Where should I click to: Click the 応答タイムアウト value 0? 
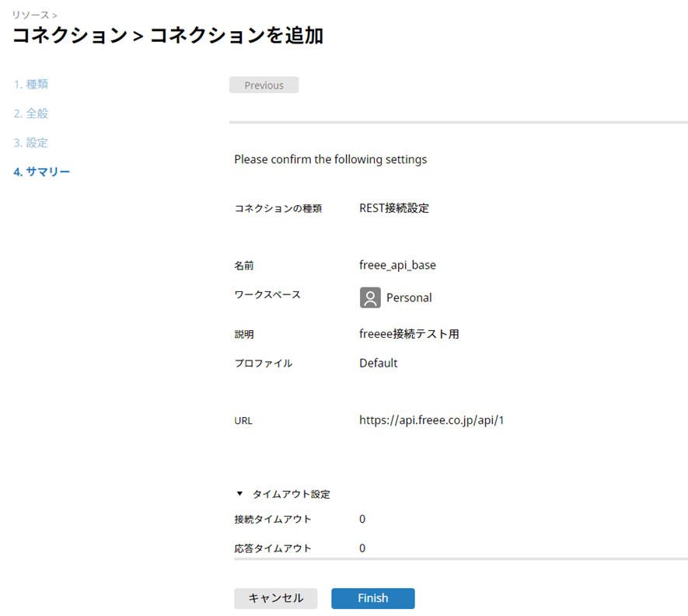[x=362, y=548]
